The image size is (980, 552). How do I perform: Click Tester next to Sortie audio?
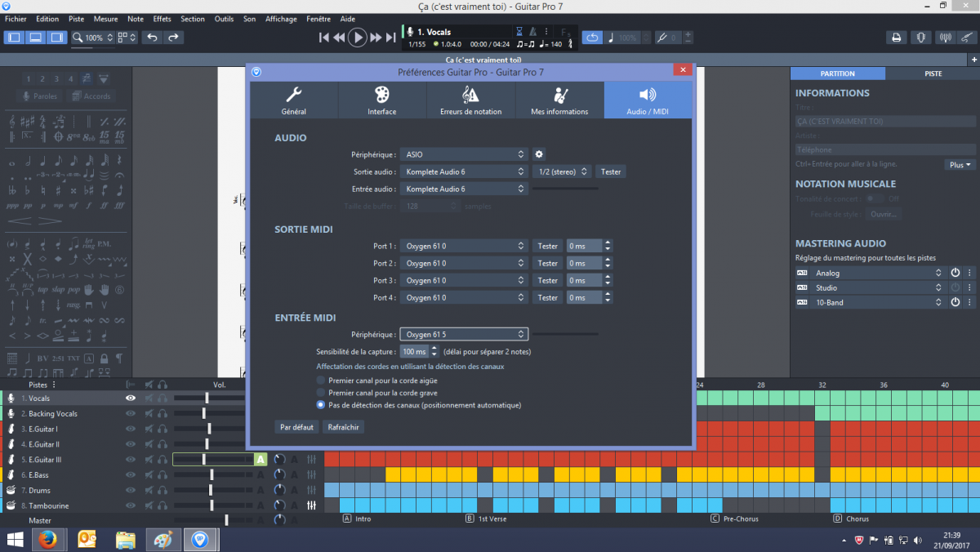(611, 171)
